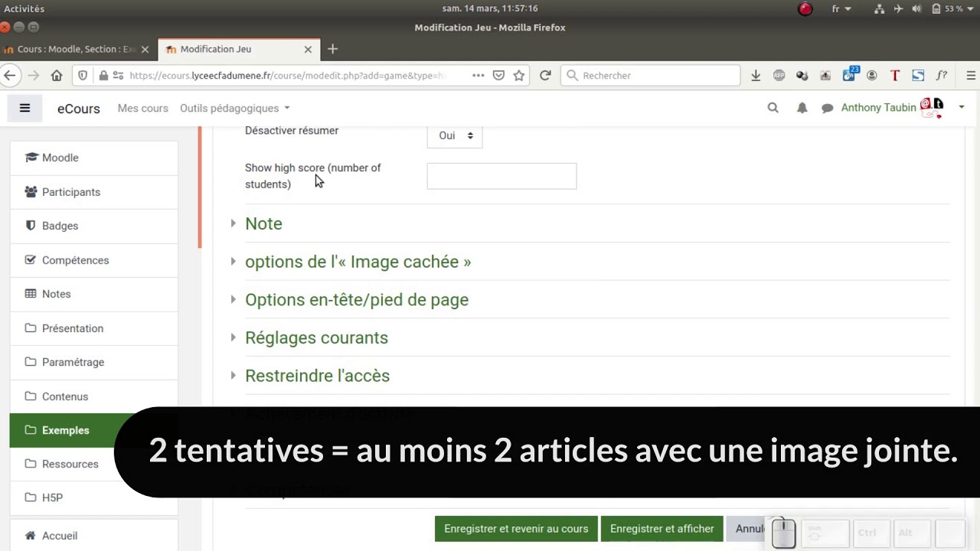Screen dimensions: 980x551
Task: Go back with the browser back arrow
Action: tap(10, 75)
